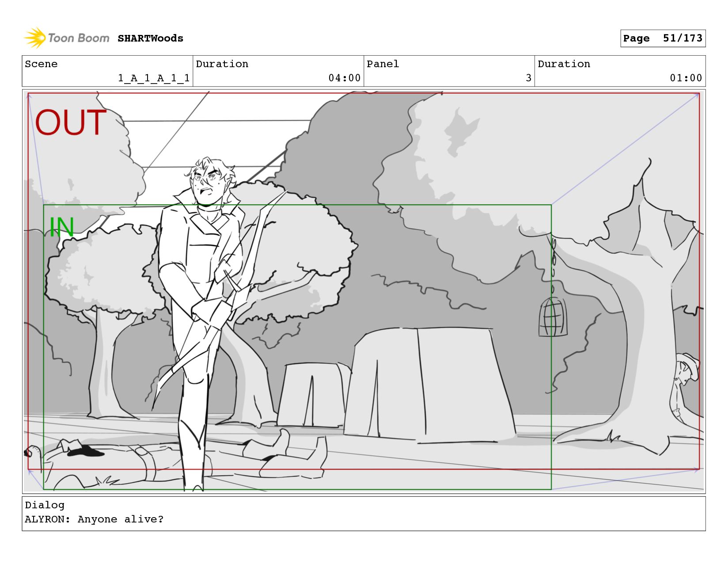Viewport: 728px width, 564px height.
Task: Click the green IN camera label
Action: (x=61, y=227)
